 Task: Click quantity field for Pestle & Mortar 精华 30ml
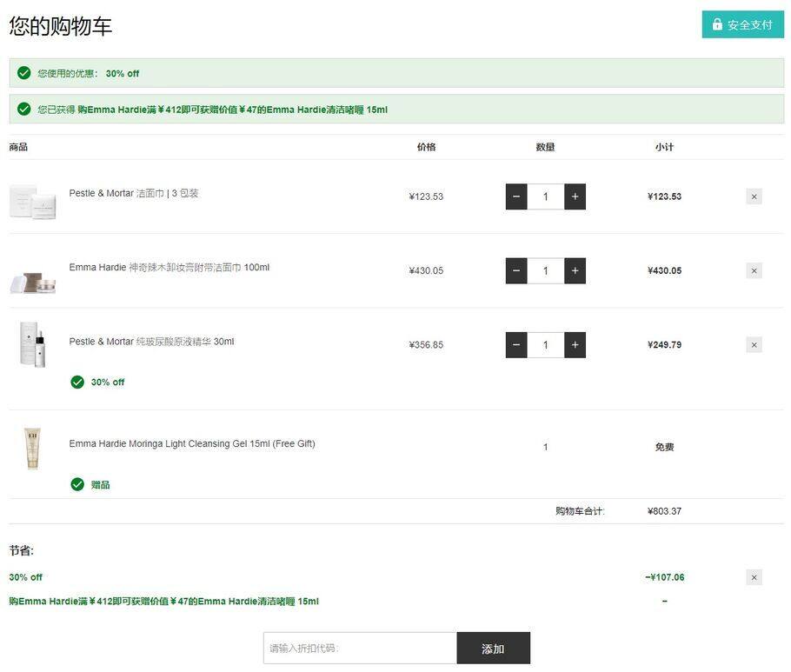coord(545,344)
